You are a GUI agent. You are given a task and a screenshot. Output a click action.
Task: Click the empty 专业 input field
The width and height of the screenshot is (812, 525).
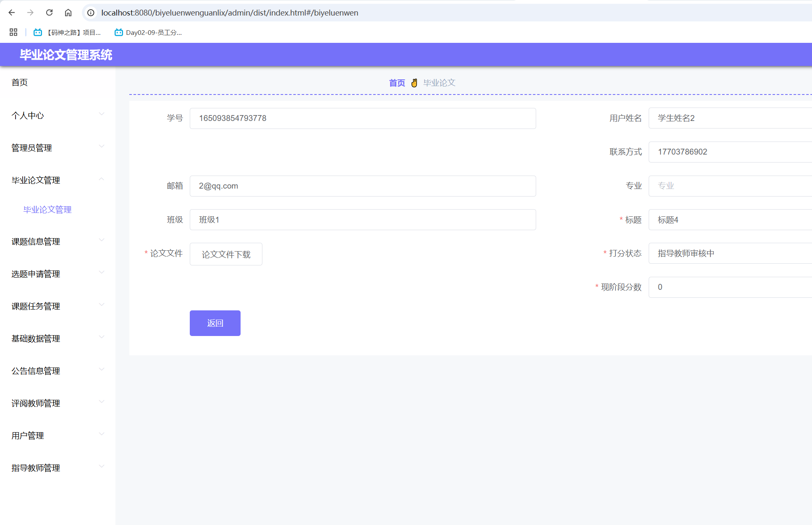(730, 186)
